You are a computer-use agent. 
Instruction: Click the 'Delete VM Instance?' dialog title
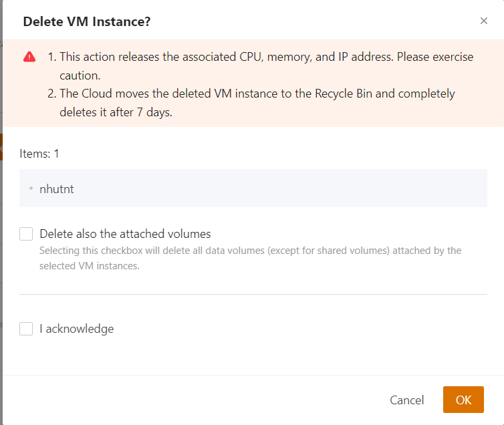[x=86, y=21]
